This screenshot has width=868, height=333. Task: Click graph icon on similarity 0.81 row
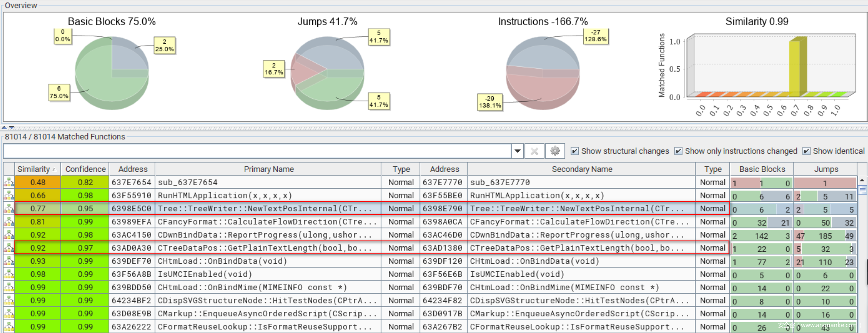9,222
